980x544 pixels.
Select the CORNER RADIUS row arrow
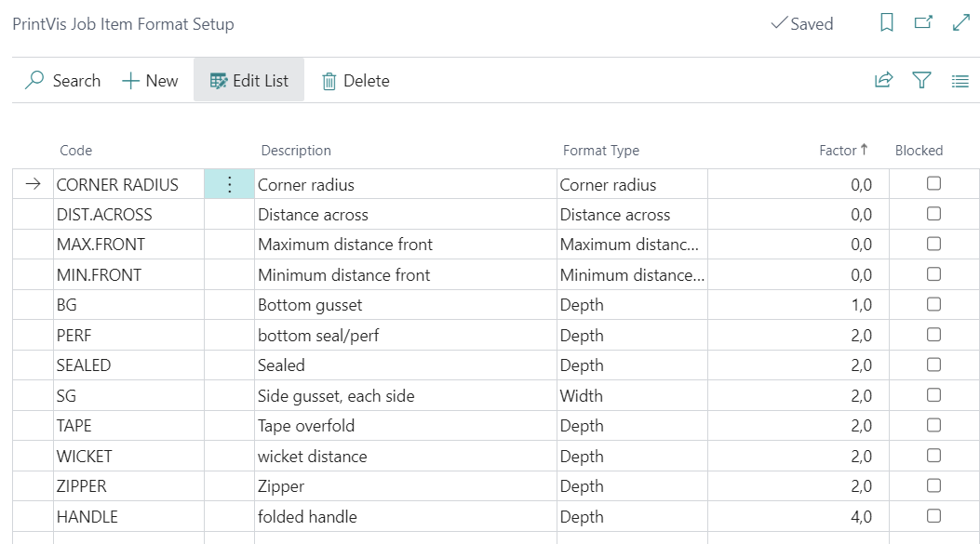(x=34, y=184)
